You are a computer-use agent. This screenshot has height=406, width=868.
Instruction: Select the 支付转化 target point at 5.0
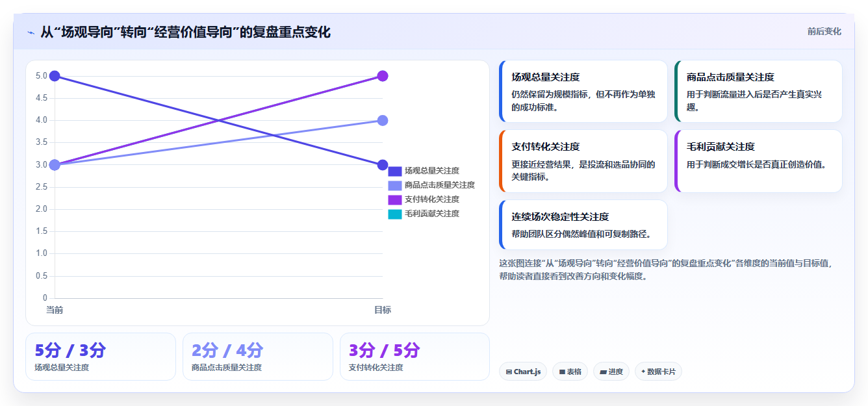coord(383,76)
